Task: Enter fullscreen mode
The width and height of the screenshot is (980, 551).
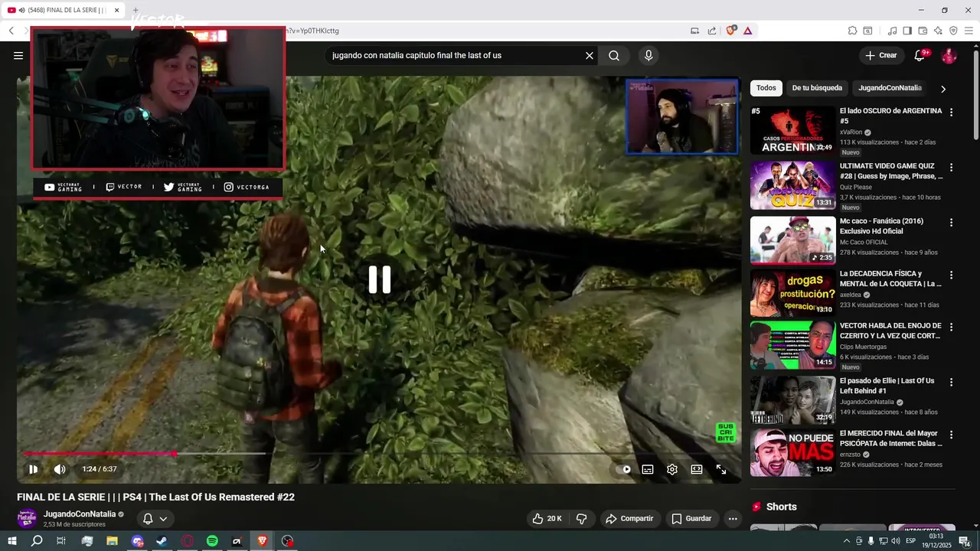Action: [x=721, y=469]
